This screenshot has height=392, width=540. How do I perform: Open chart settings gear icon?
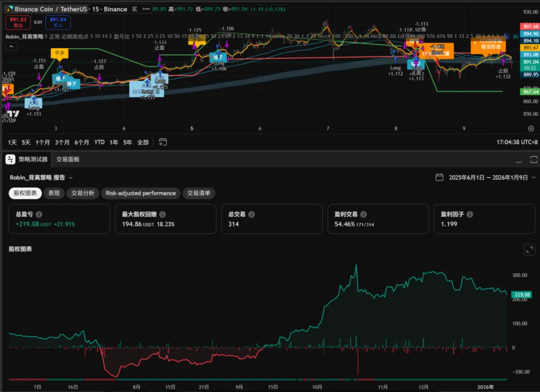click(530, 128)
